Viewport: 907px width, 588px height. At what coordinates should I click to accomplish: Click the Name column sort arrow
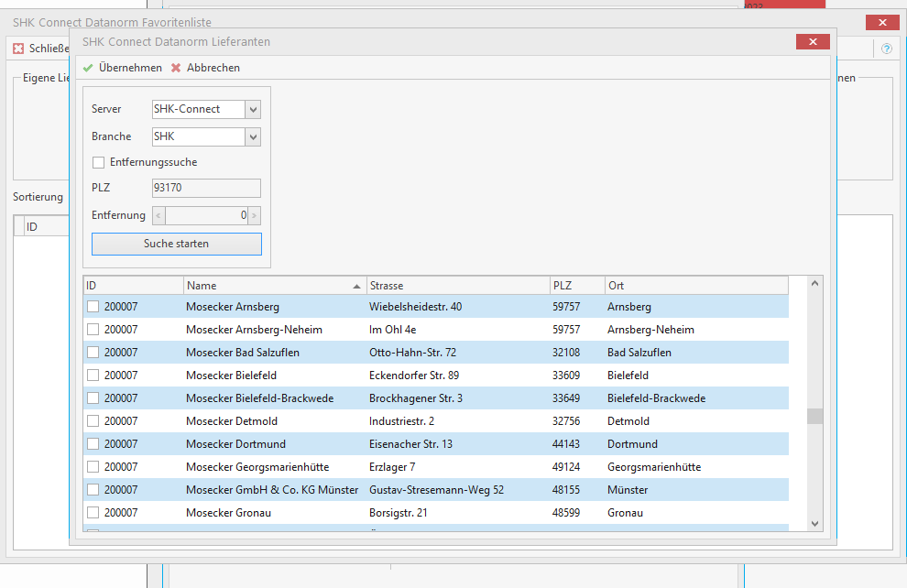[x=356, y=286]
